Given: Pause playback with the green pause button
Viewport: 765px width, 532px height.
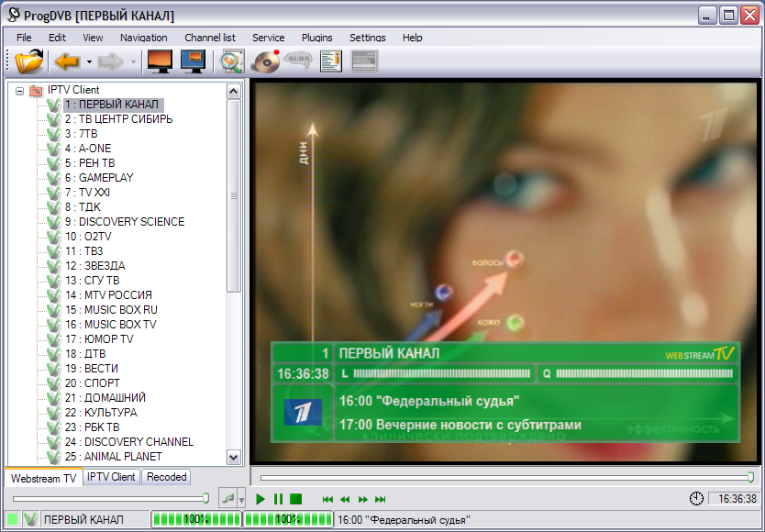Looking at the screenshot, I should (278, 499).
